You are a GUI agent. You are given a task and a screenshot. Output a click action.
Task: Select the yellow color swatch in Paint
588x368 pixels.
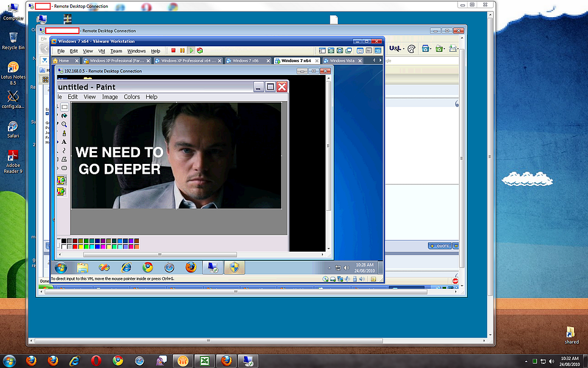(x=80, y=246)
